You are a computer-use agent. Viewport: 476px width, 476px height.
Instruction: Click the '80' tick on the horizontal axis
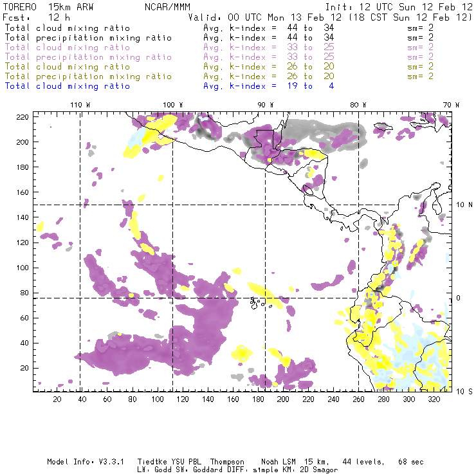coord(133,399)
